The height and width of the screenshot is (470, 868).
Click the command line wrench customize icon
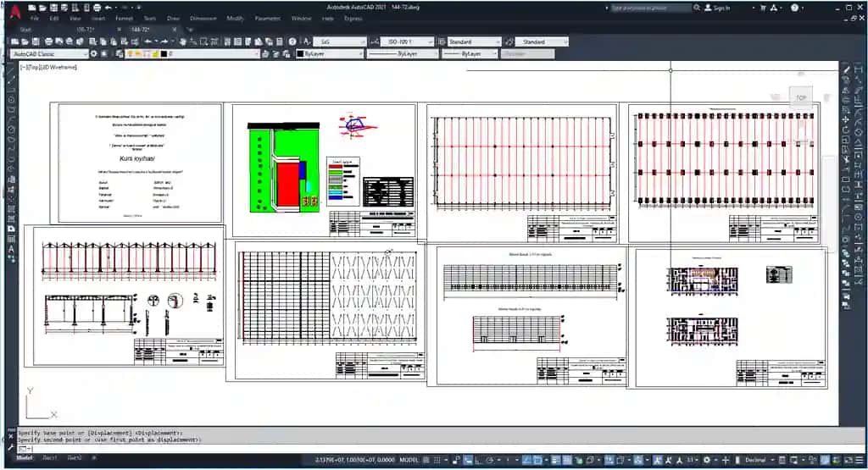10,446
